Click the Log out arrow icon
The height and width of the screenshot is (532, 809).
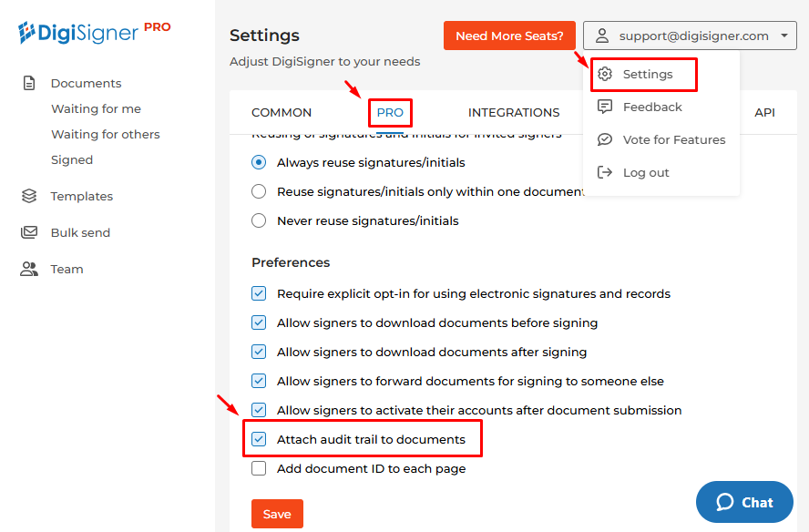605,172
